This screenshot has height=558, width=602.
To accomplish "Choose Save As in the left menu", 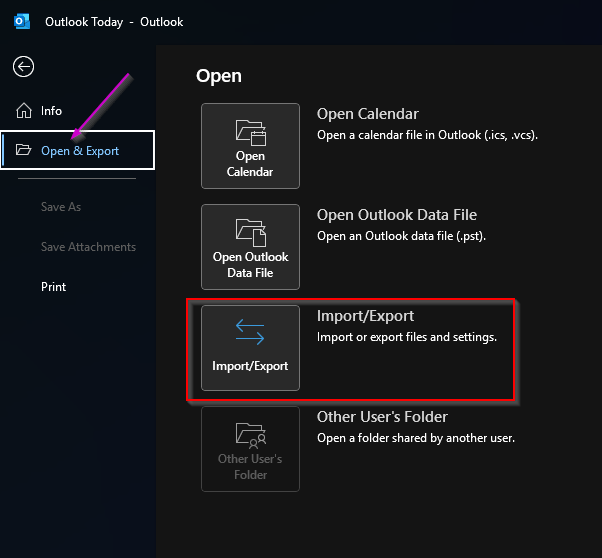I will 61,207.
